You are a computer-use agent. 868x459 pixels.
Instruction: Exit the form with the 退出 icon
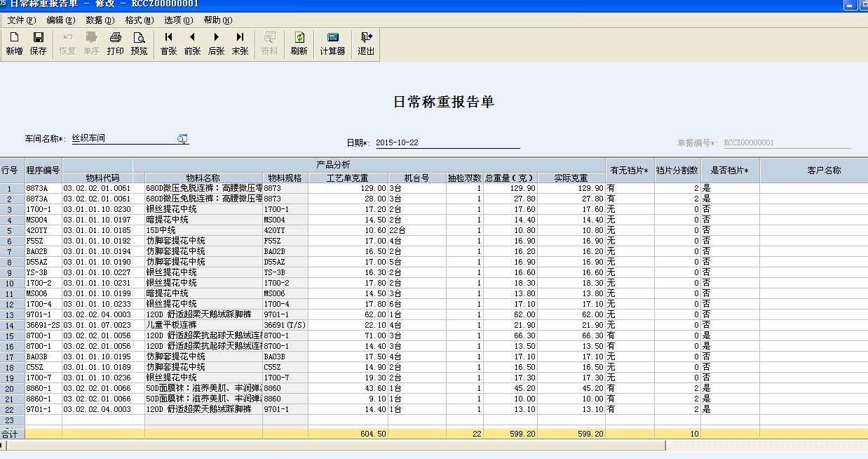click(366, 44)
